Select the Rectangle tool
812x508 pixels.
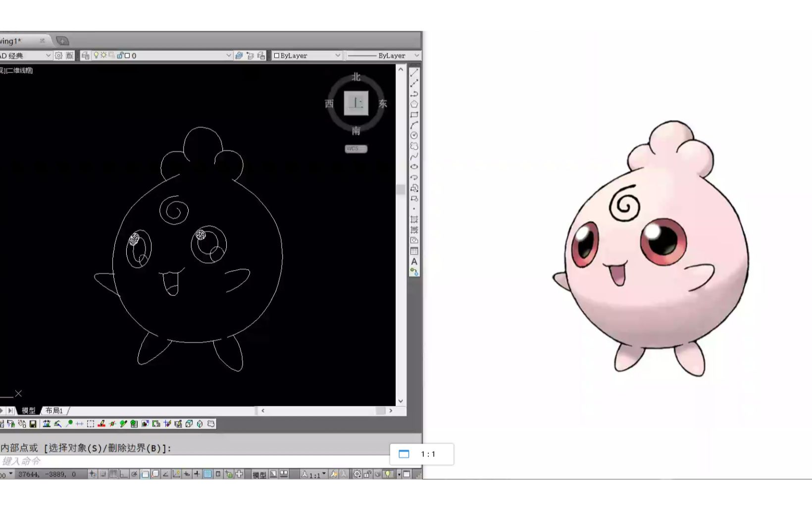coord(414,114)
